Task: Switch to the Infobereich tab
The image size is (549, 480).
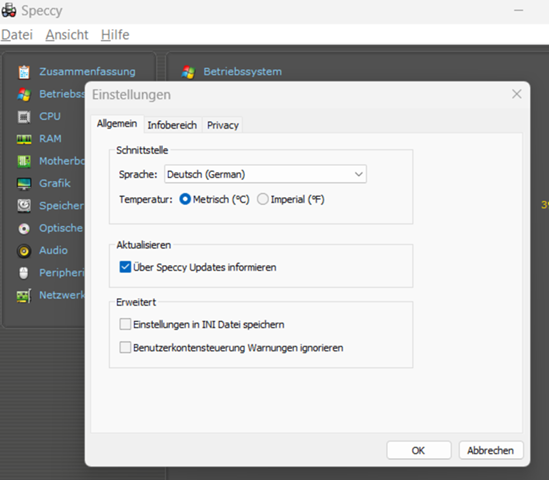Action: (172, 125)
